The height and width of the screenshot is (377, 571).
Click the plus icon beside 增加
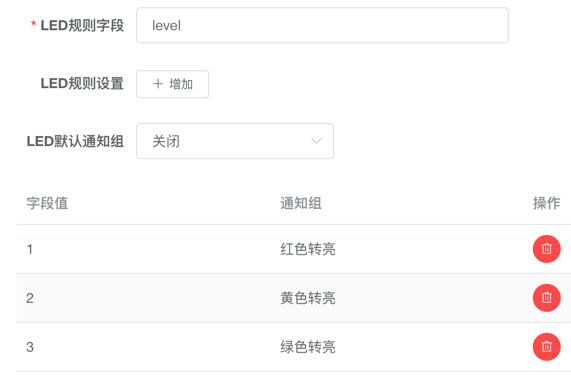coord(158,84)
